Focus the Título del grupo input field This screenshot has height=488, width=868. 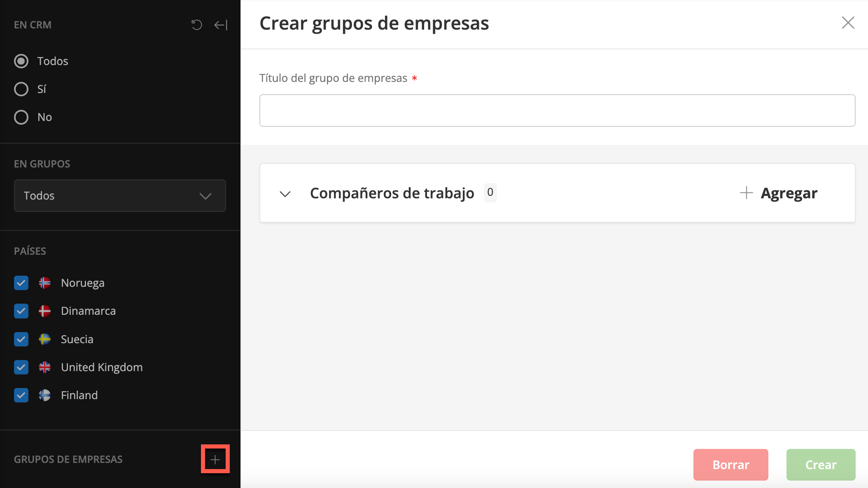[557, 111]
